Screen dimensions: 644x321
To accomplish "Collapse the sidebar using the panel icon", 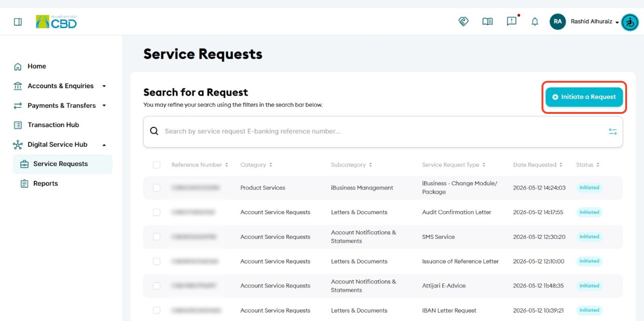I will click(x=18, y=22).
